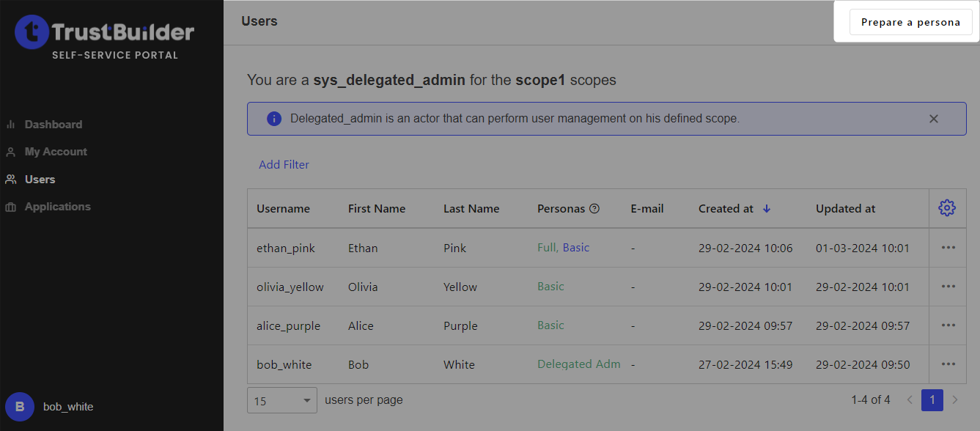The image size is (980, 431).
Task: Toggle the Created at sort arrow
Action: [767, 209]
